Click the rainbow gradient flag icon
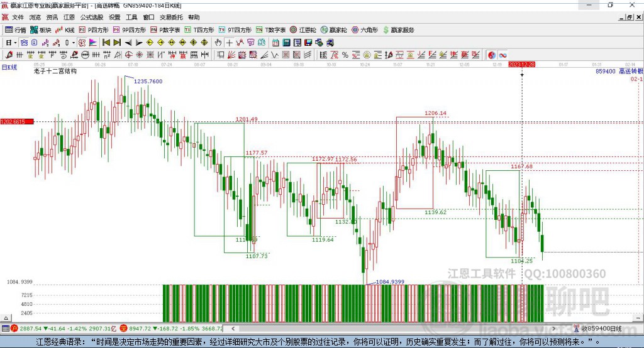Viewport: 644px width, 348px height. click(93, 43)
